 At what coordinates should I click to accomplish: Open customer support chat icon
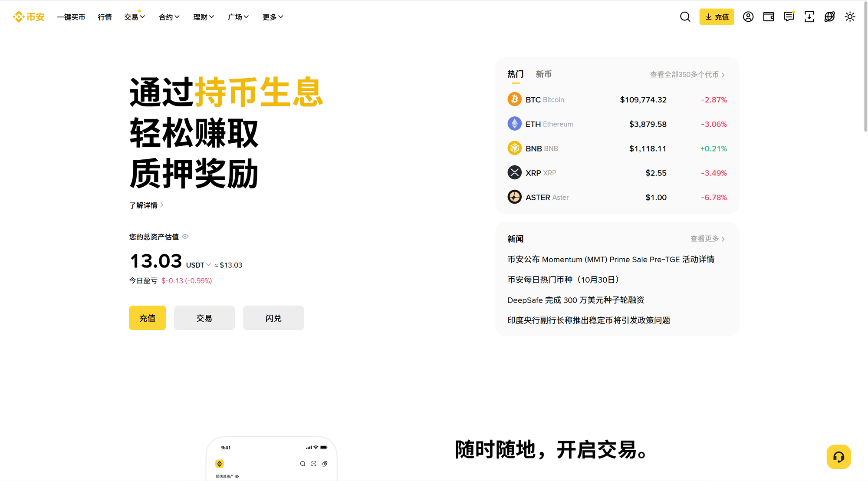pyautogui.click(x=838, y=457)
